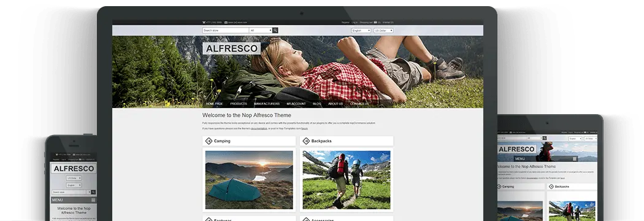The image size is (644, 221).
Task: Click the Backpacks arrow icon on desktop screen
Action: coord(306,141)
